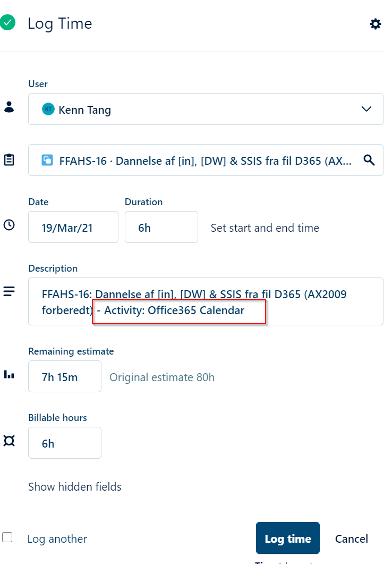Click Kenn Tang's KT avatar
This screenshot has height=564, width=392.
coord(48,110)
